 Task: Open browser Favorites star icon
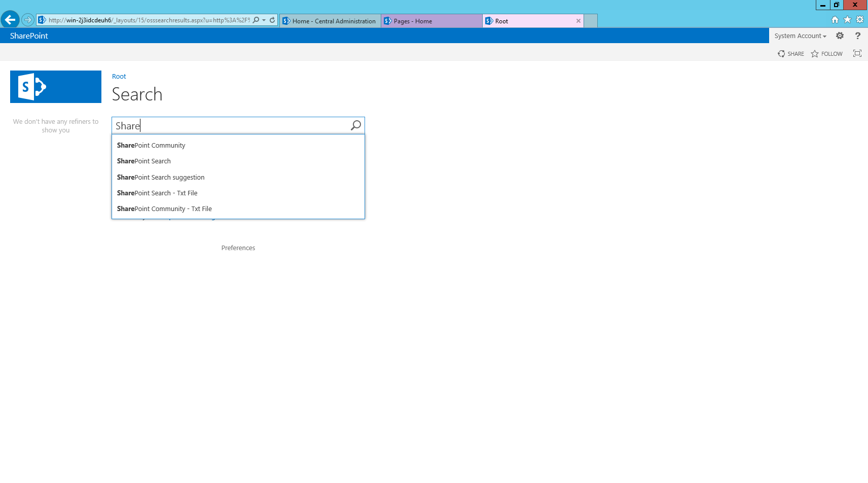pyautogui.click(x=847, y=20)
